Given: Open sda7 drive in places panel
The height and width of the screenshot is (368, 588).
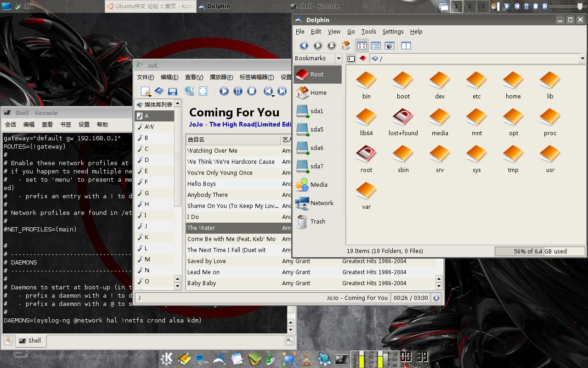Looking at the screenshot, I should (x=317, y=166).
